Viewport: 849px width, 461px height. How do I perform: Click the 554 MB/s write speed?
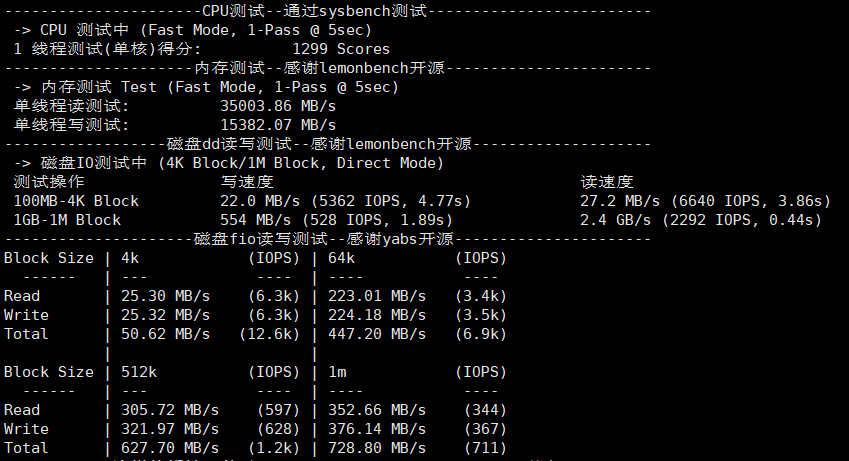[256, 220]
